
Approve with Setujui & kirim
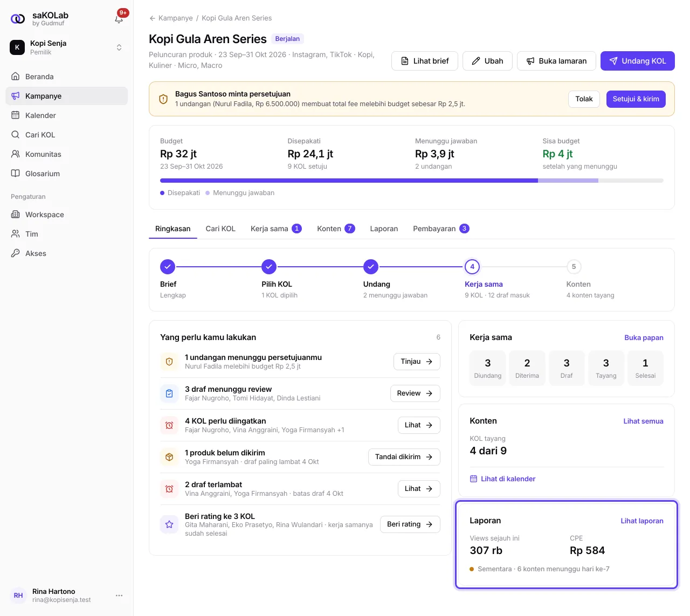click(636, 99)
